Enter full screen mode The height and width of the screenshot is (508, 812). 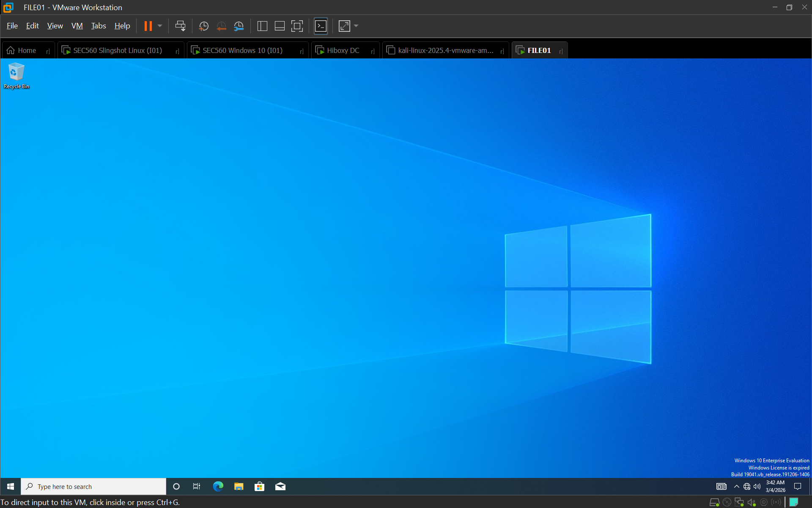click(x=297, y=26)
